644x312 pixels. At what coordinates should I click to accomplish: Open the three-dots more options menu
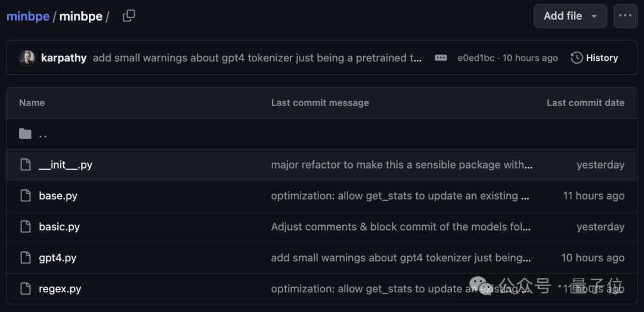pos(625,16)
